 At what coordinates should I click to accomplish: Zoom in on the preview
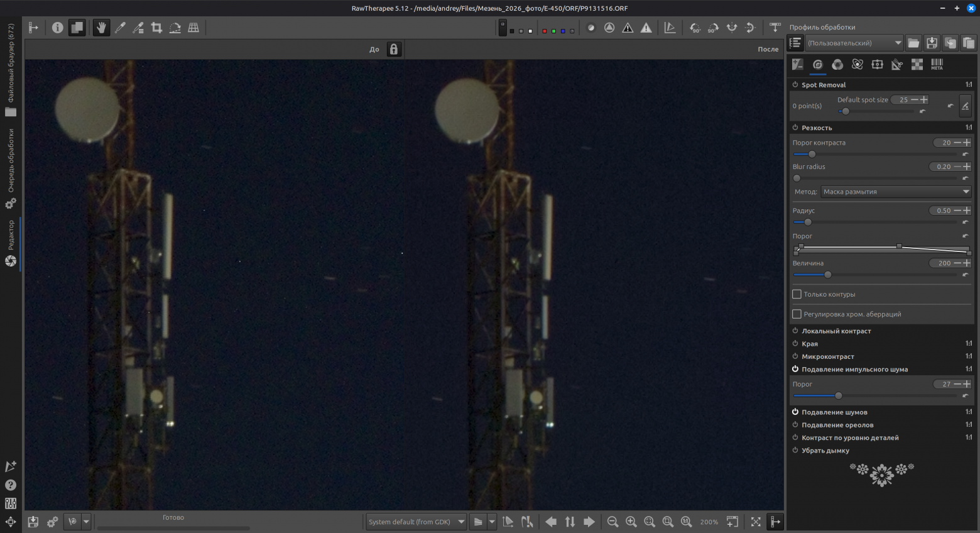(x=631, y=522)
